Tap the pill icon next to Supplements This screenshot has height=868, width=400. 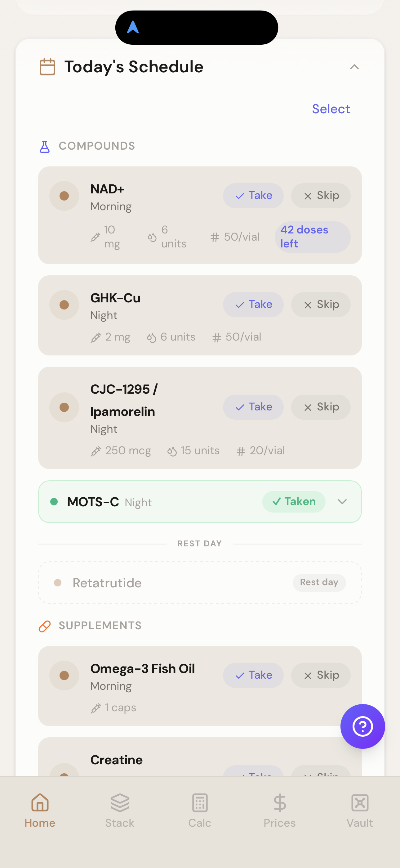click(x=45, y=626)
